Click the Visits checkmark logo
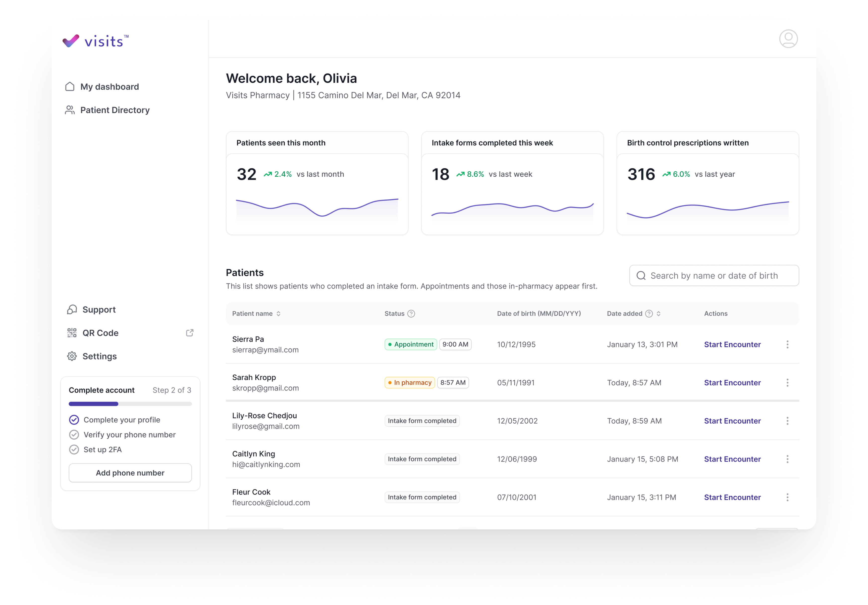The image size is (868, 605). pyautogui.click(x=71, y=41)
